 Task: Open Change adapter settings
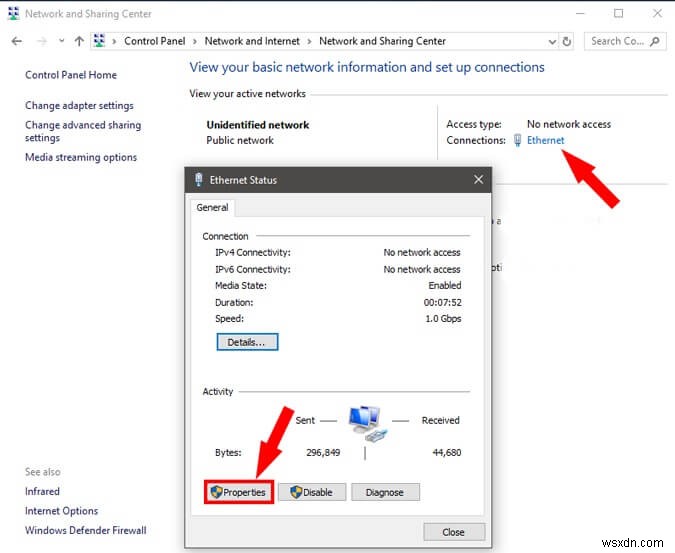[x=79, y=105]
